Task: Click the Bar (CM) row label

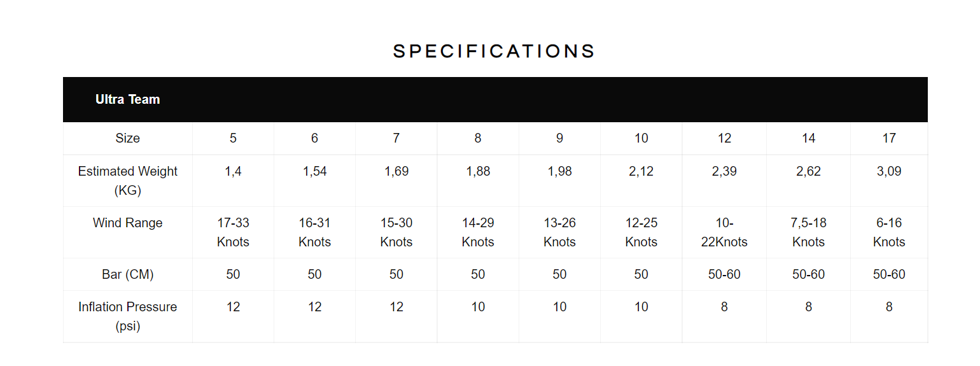Action: tap(127, 274)
